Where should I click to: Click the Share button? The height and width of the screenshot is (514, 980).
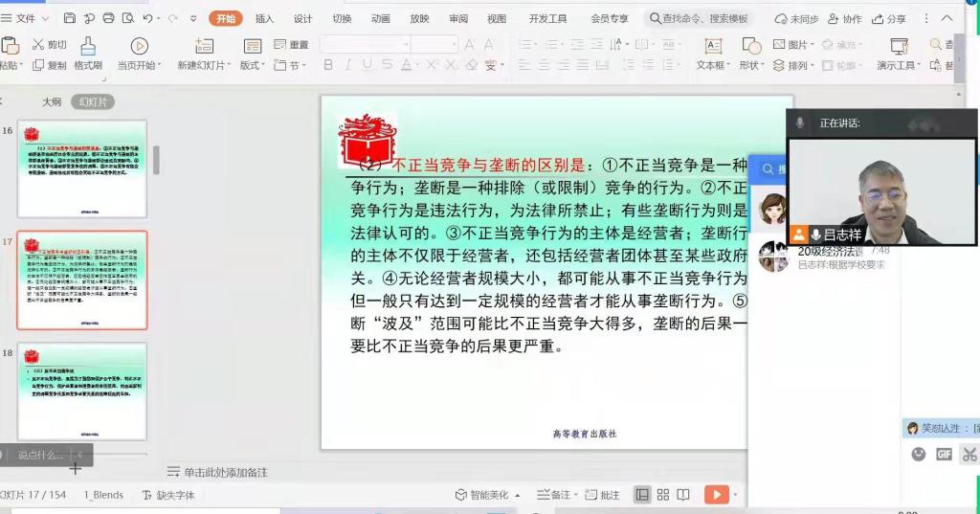[x=890, y=18]
